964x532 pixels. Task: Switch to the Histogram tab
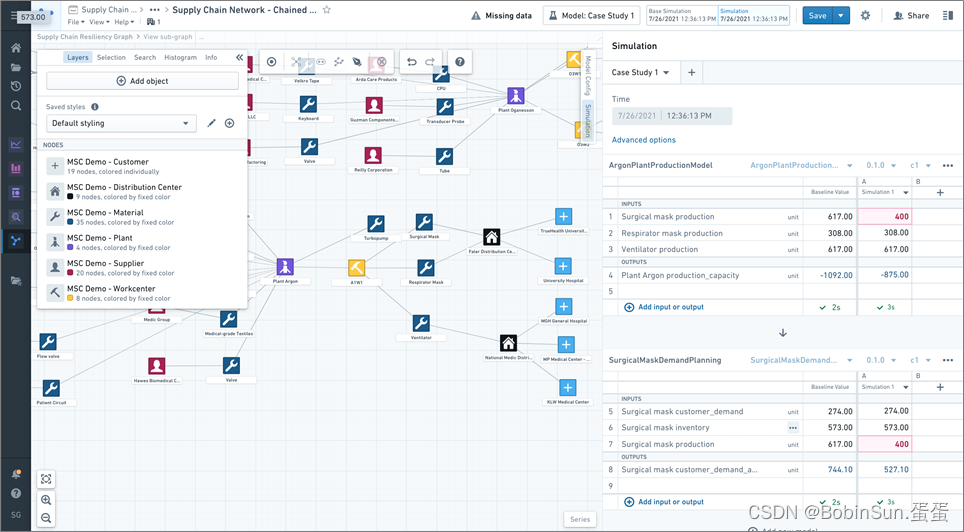(x=180, y=57)
